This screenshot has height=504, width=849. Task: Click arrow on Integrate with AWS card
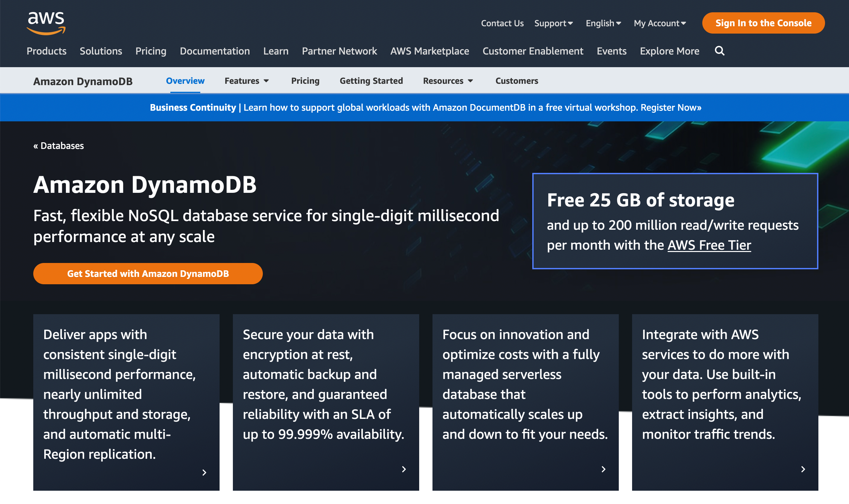tap(803, 469)
